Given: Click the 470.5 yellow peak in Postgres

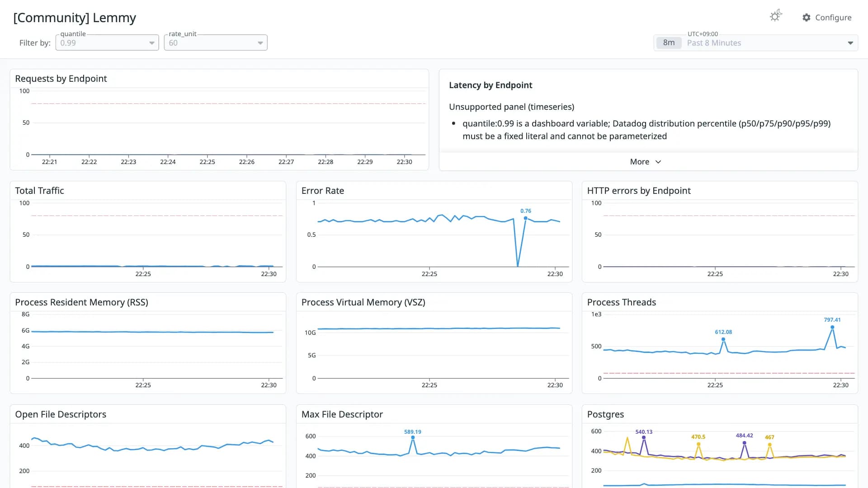Looking at the screenshot, I should (x=698, y=444).
